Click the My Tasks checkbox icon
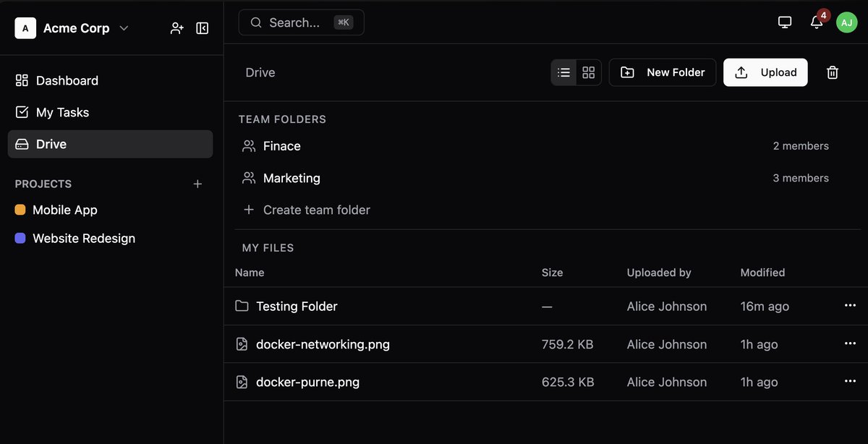 (22, 112)
